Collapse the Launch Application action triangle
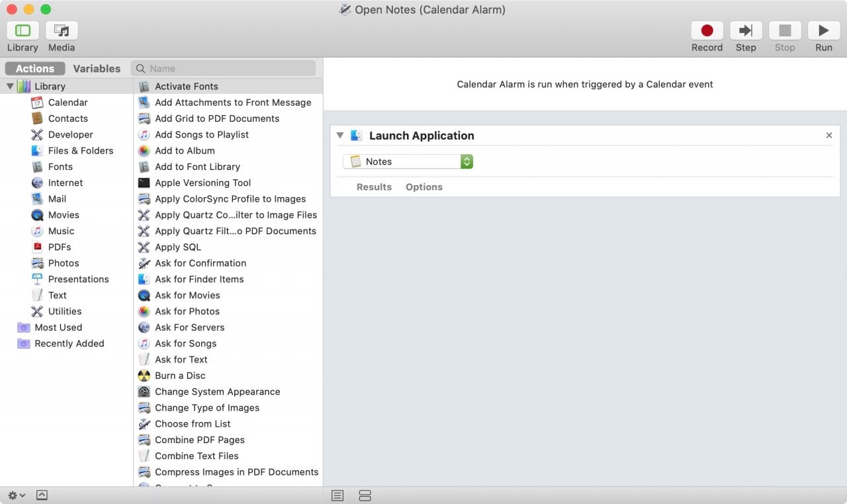The image size is (847, 504). [x=339, y=136]
